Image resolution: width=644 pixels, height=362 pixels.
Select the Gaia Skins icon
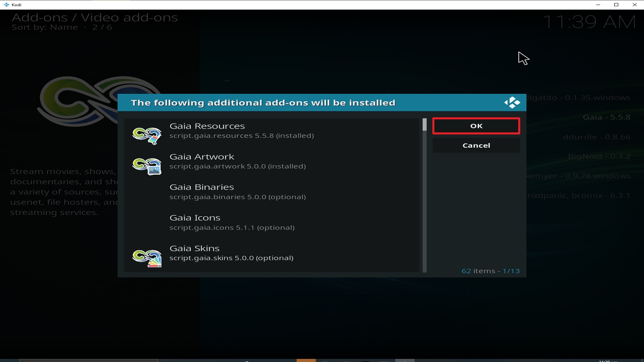coord(147,258)
